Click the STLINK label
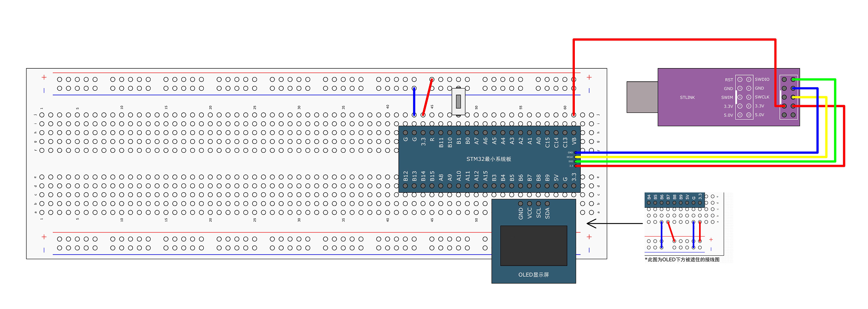This screenshot has height=309, width=868. point(687,97)
